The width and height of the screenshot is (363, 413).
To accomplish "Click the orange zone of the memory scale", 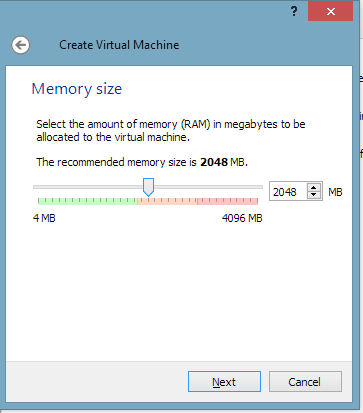I will coord(167,201).
